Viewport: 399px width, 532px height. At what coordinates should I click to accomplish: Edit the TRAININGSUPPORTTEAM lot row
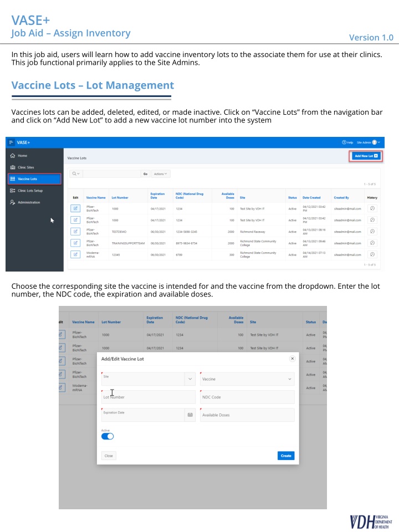click(75, 243)
